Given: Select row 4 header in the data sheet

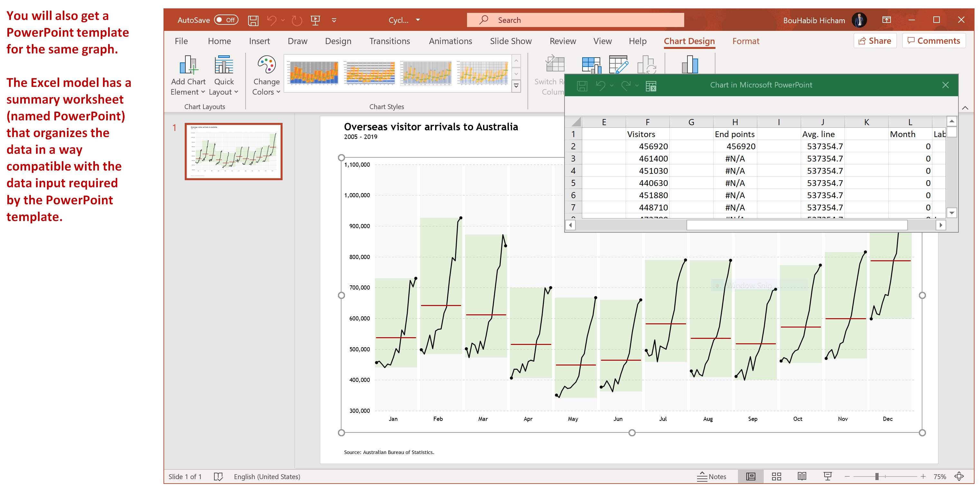Looking at the screenshot, I should click(x=573, y=171).
